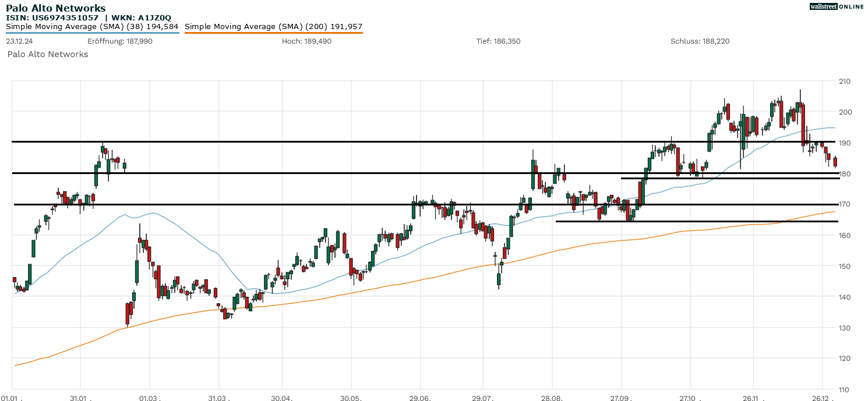Image resolution: width=868 pixels, height=401 pixels.
Task: Click the Tief 186,350 value
Action: click(498, 41)
